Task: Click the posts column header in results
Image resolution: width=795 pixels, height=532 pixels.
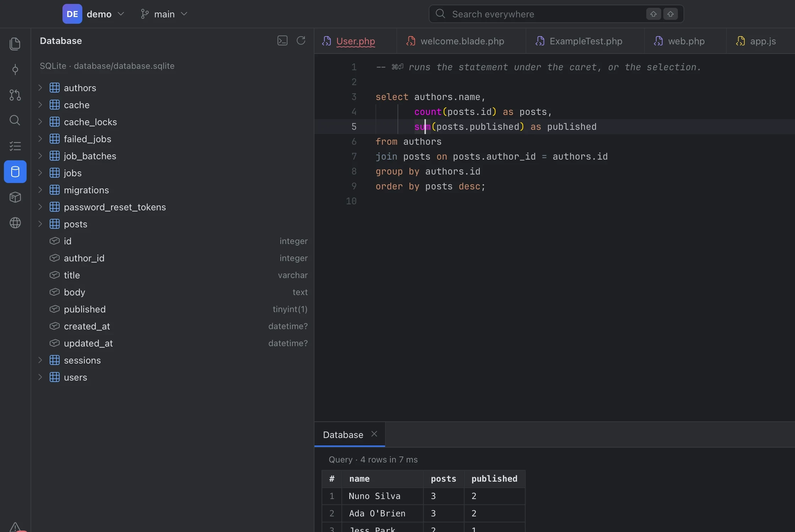Action: (x=444, y=479)
